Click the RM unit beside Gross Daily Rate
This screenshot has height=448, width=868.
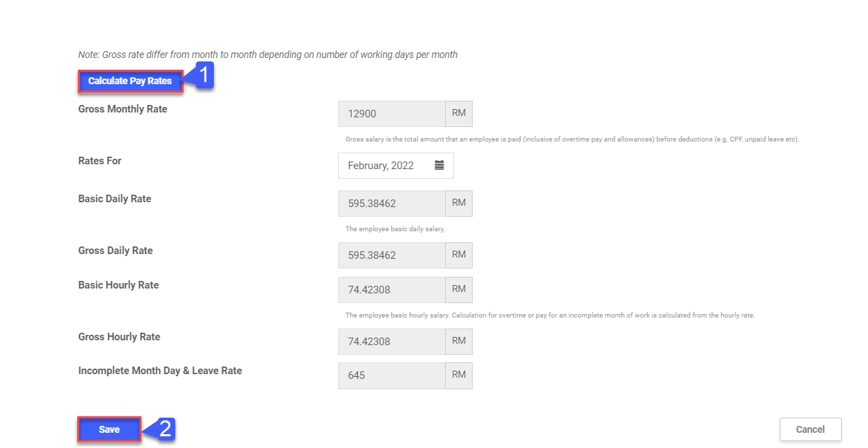[x=459, y=255]
